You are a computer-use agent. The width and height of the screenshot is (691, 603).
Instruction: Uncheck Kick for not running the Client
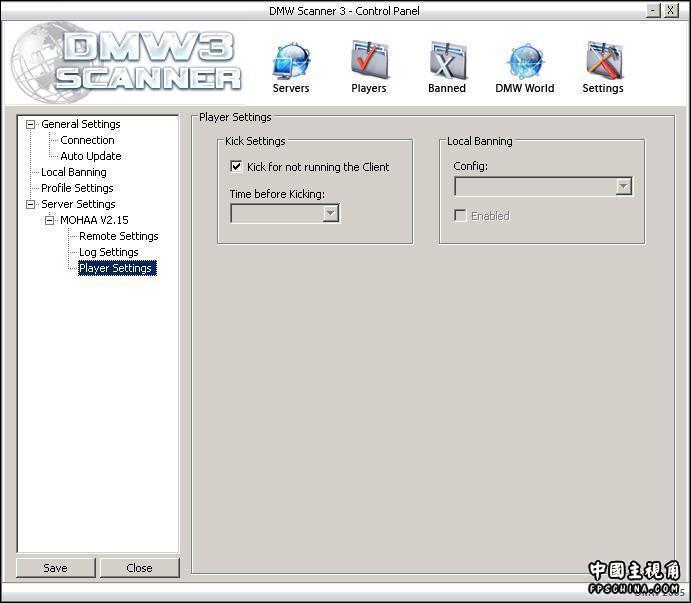[x=236, y=167]
